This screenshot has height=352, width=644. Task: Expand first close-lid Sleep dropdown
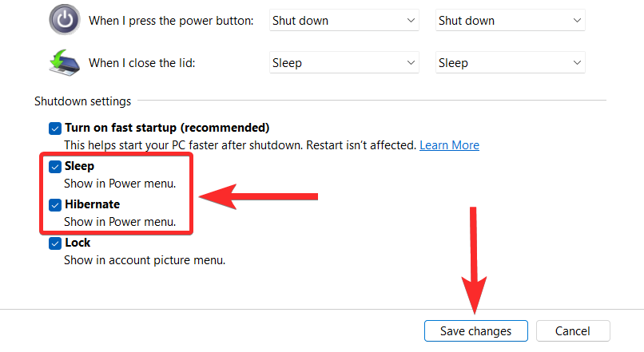344,63
